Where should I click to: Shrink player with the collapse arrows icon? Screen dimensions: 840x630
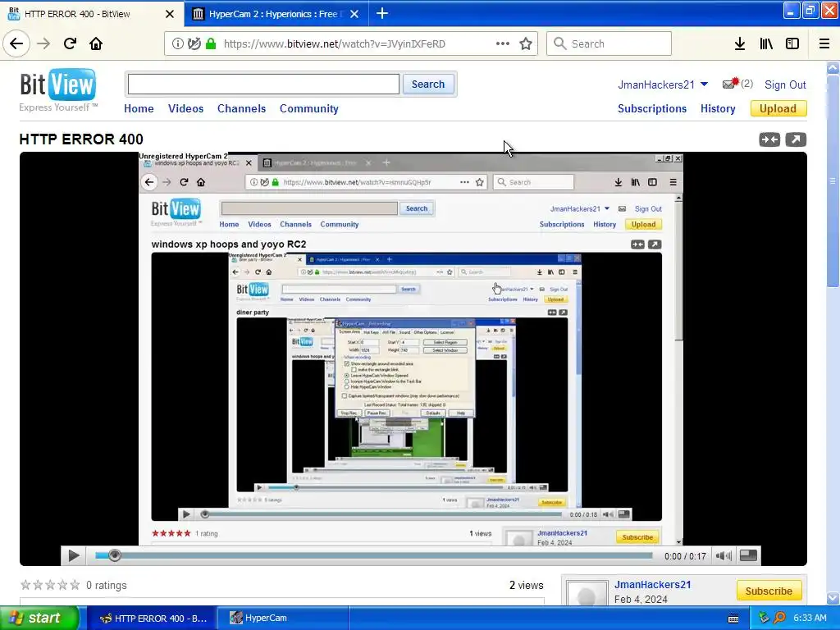(x=769, y=139)
